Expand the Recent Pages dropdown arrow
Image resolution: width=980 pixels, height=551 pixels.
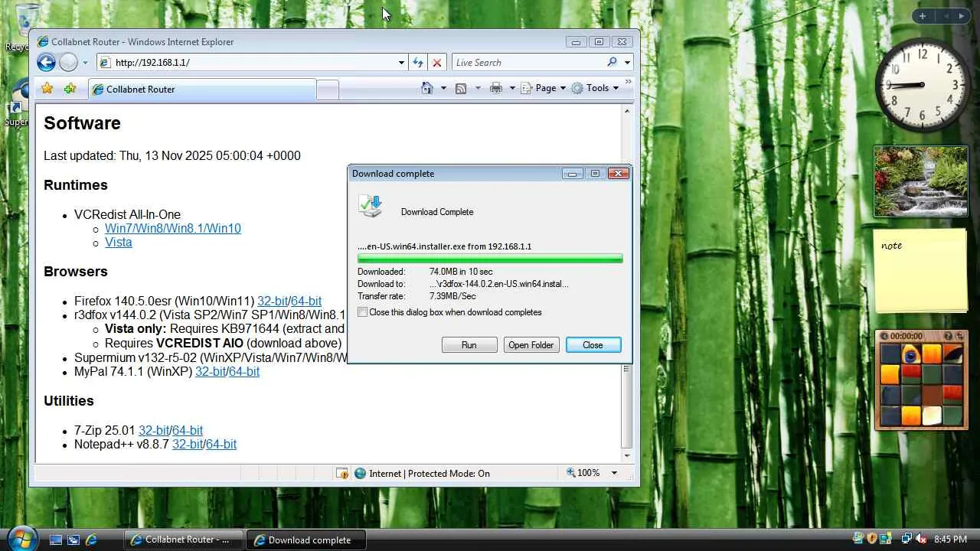coord(85,63)
